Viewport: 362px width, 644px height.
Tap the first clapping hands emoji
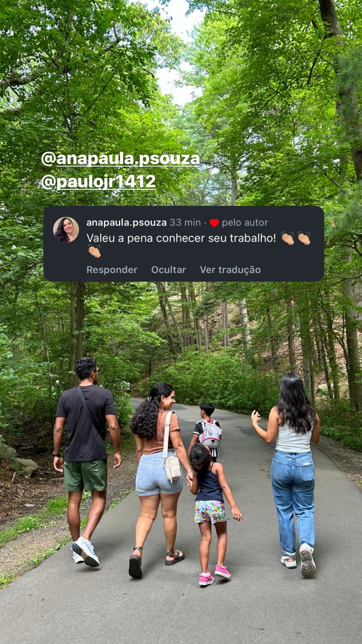click(288, 238)
